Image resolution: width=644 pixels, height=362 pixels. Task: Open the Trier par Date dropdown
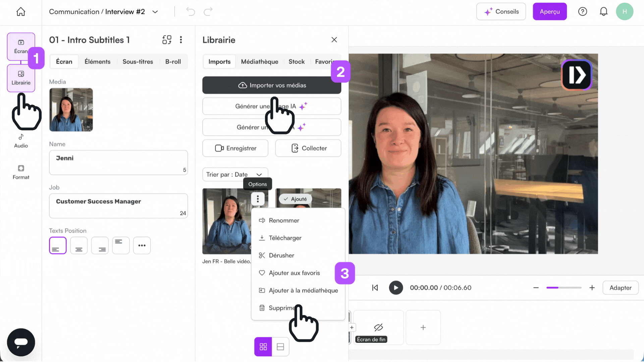pyautogui.click(x=235, y=174)
